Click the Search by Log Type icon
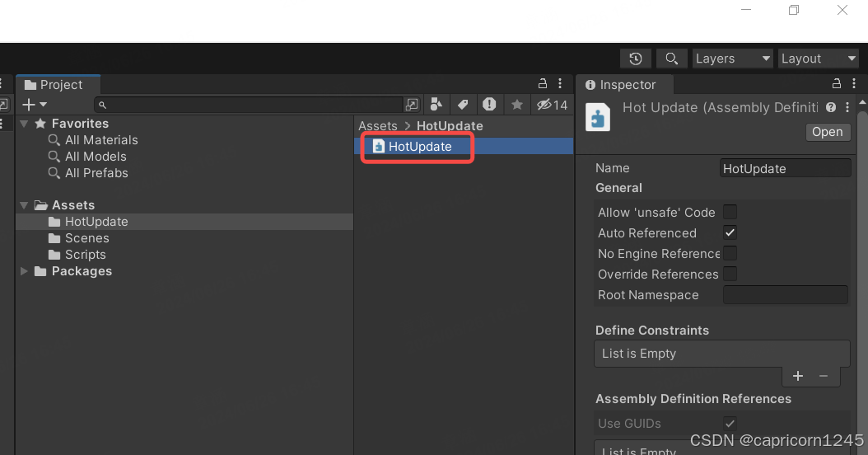The height and width of the screenshot is (455, 868). point(490,105)
